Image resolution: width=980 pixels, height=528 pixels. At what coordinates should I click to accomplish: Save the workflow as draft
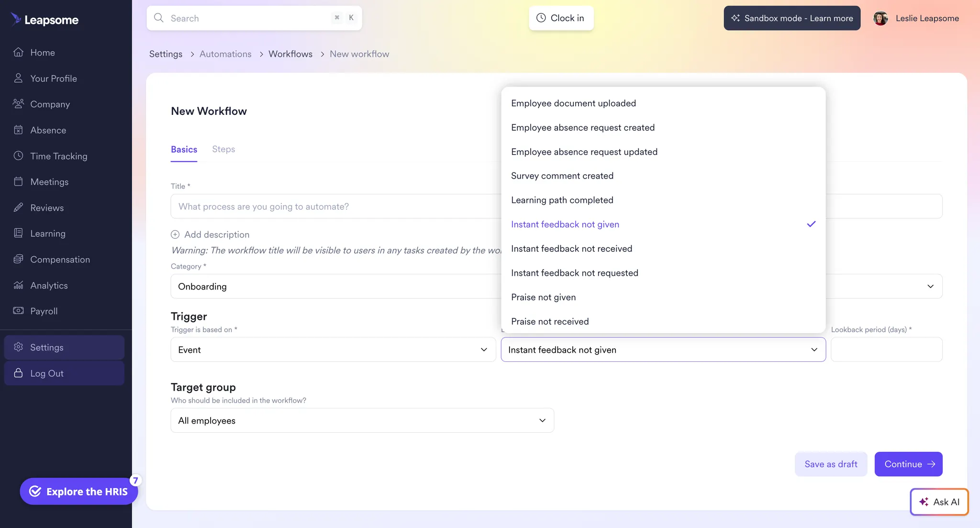coord(831,464)
